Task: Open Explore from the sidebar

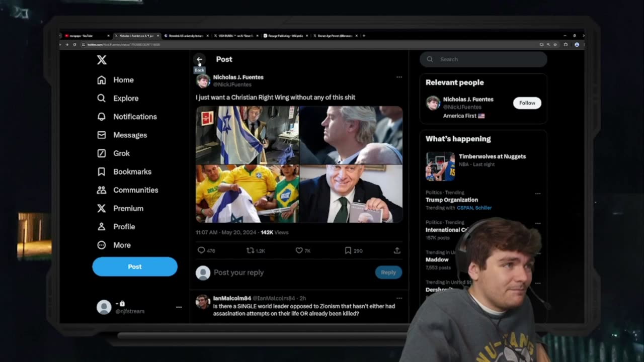Action: [x=118, y=98]
